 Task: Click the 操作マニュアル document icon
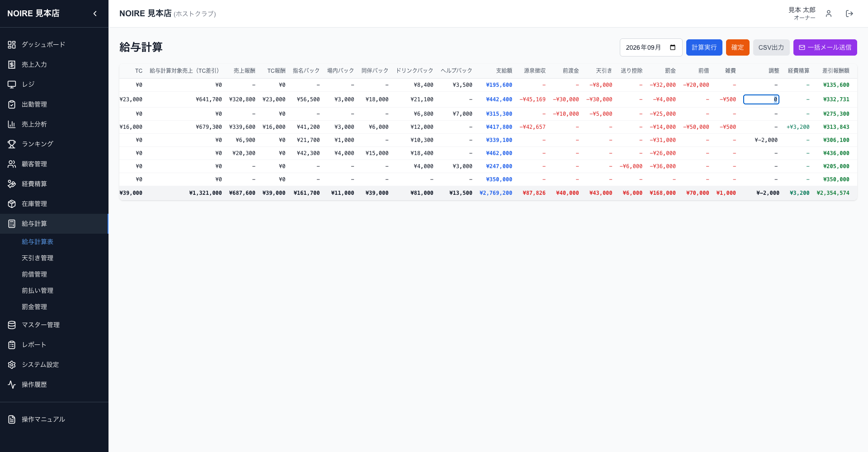(12, 419)
